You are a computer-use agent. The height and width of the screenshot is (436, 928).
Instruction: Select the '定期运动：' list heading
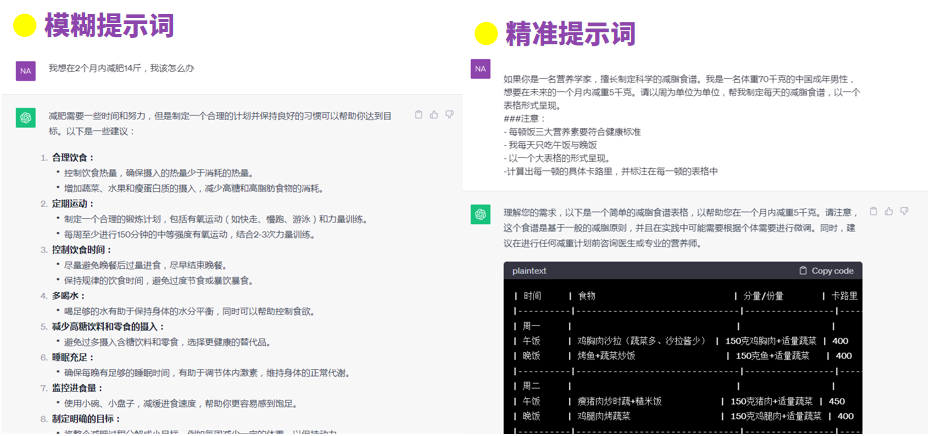[73, 204]
